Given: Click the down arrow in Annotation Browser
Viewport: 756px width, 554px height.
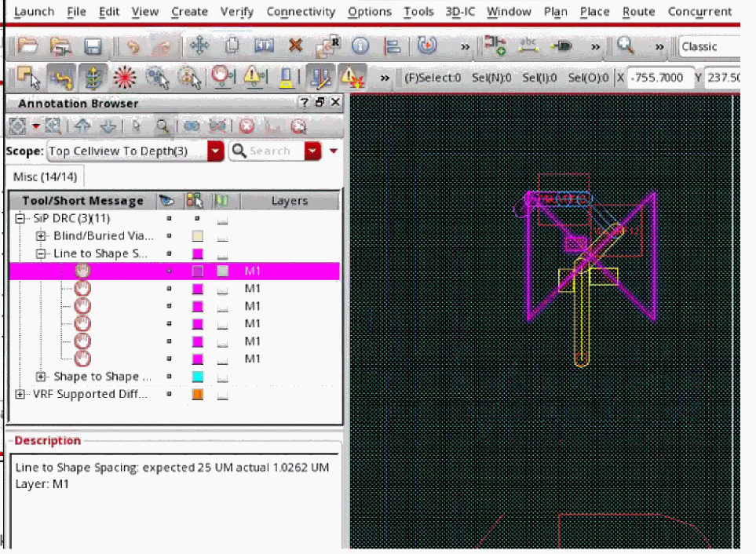Looking at the screenshot, I should pyautogui.click(x=108, y=126).
